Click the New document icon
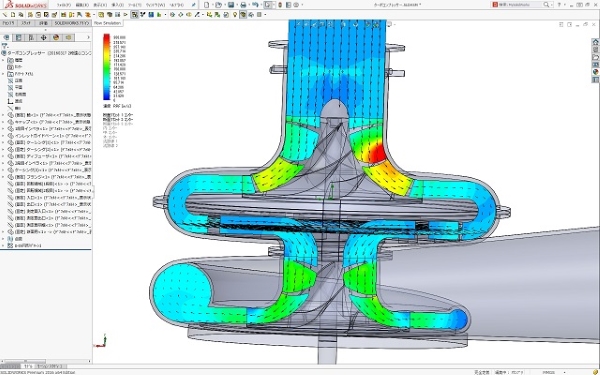The height and width of the screenshot is (375, 600). click(207, 5)
